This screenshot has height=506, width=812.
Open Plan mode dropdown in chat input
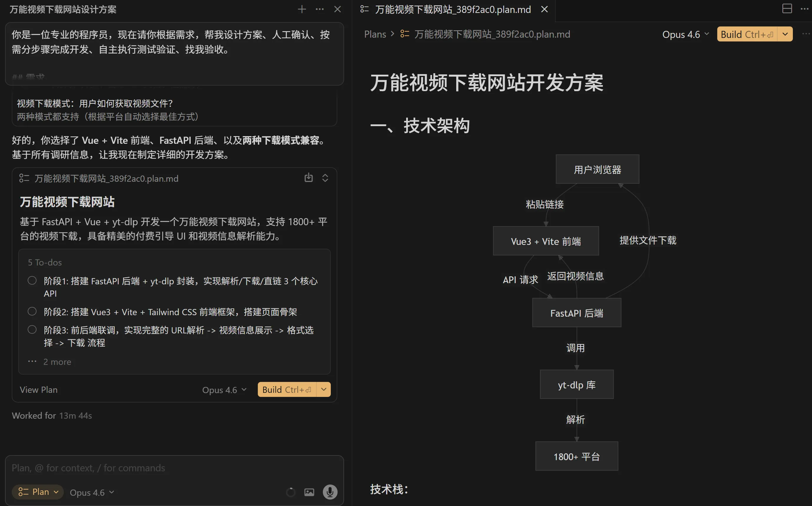click(38, 492)
